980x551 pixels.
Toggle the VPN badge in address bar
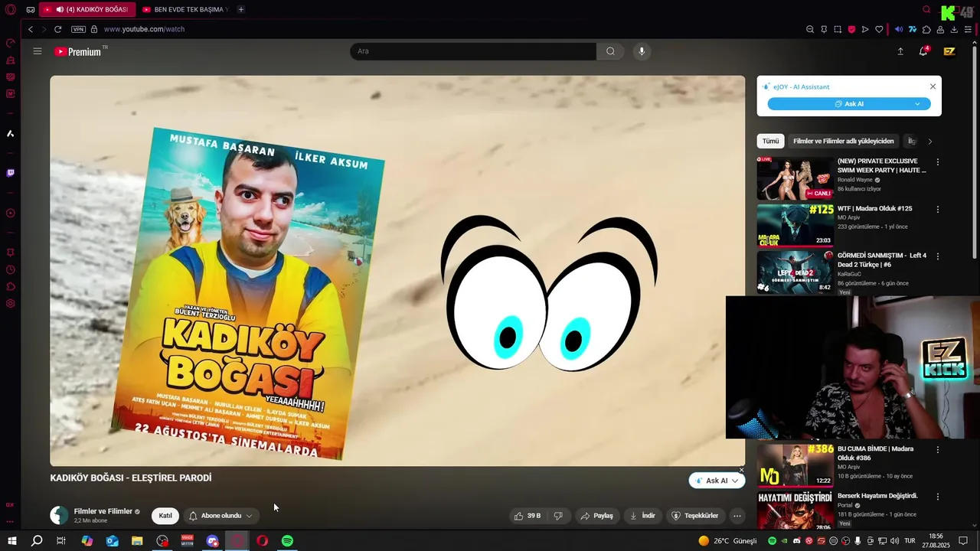[78, 29]
